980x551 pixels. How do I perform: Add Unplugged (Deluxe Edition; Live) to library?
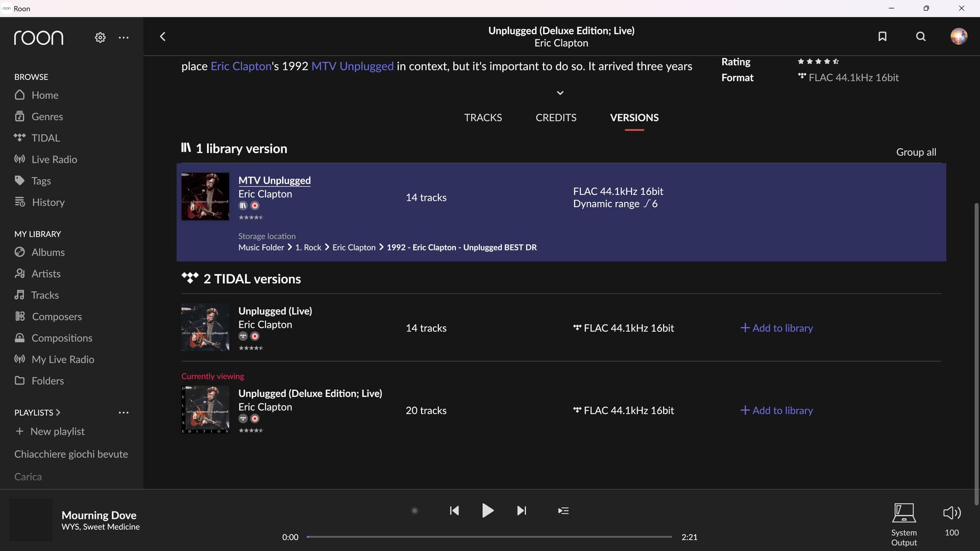pyautogui.click(x=776, y=410)
